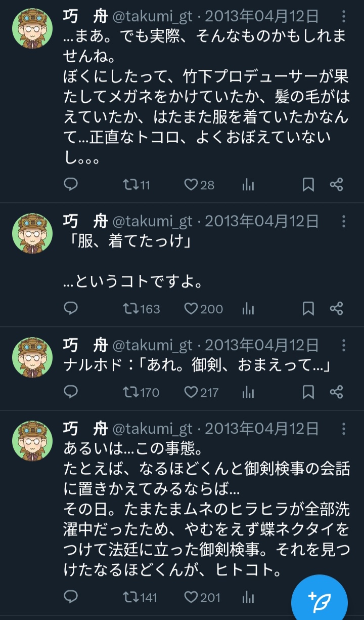The image size is (364, 620).
Task: Share the first tweet about 竹下プロデューサー
Action: click(337, 185)
